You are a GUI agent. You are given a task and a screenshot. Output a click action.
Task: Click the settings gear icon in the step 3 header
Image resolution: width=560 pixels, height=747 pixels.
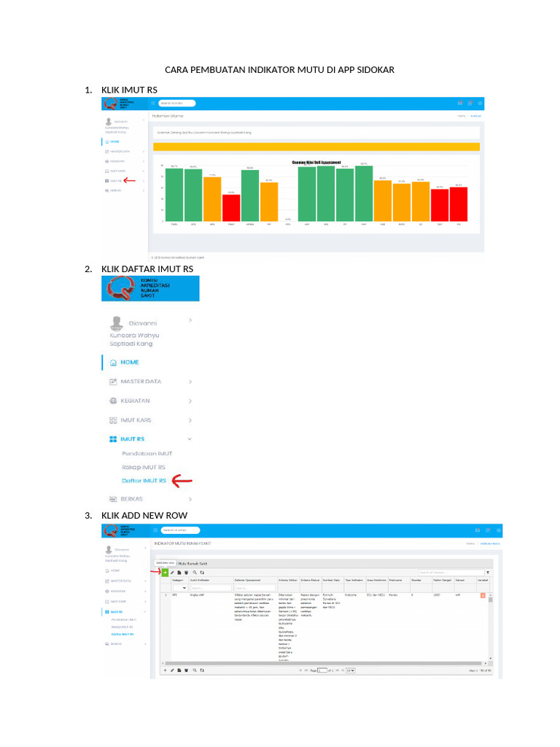click(x=499, y=530)
